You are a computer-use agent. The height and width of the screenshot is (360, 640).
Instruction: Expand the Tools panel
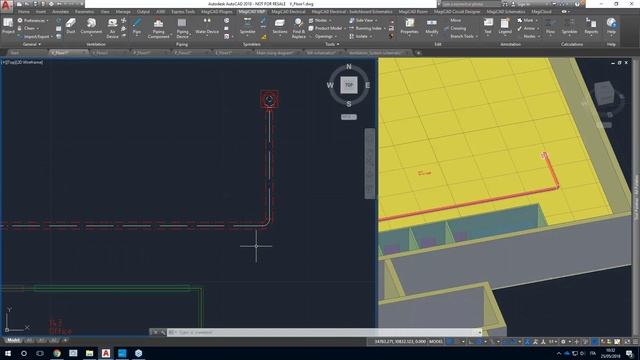point(332,44)
